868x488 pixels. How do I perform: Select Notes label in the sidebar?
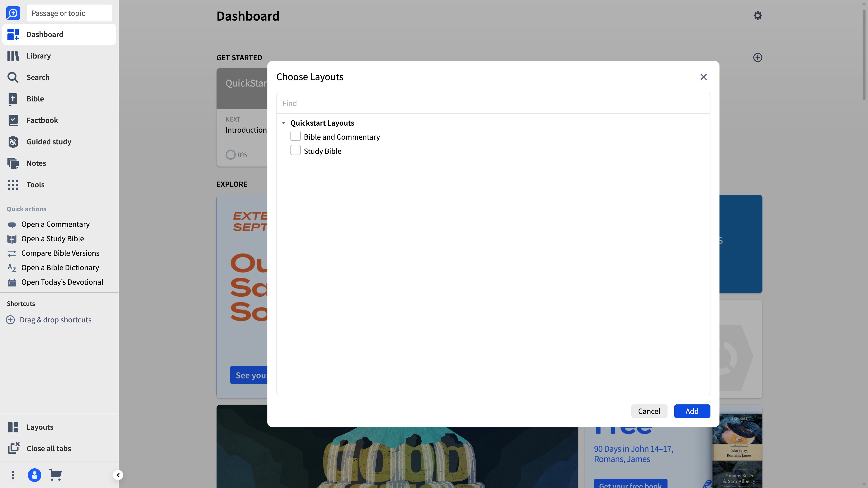coord(36,163)
